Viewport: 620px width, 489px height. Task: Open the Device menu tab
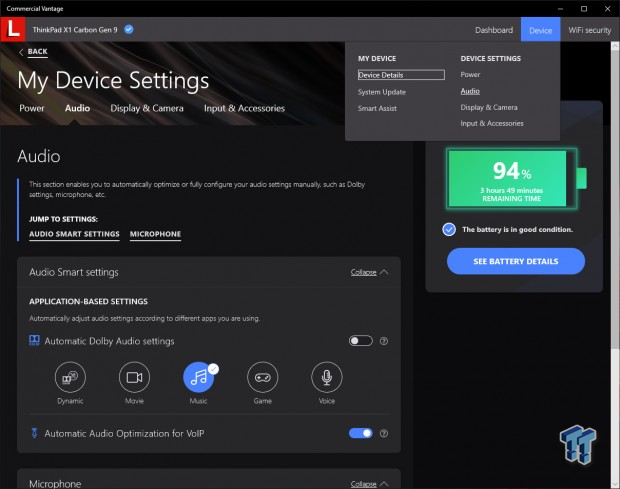541,30
